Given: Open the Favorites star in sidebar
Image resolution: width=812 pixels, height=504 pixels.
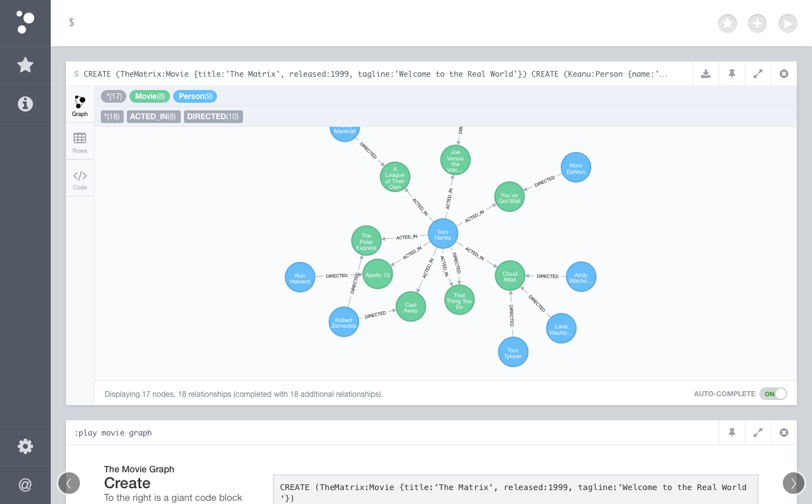Looking at the screenshot, I should pyautogui.click(x=25, y=65).
